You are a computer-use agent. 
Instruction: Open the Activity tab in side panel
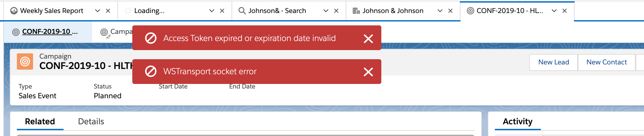click(518, 122)
